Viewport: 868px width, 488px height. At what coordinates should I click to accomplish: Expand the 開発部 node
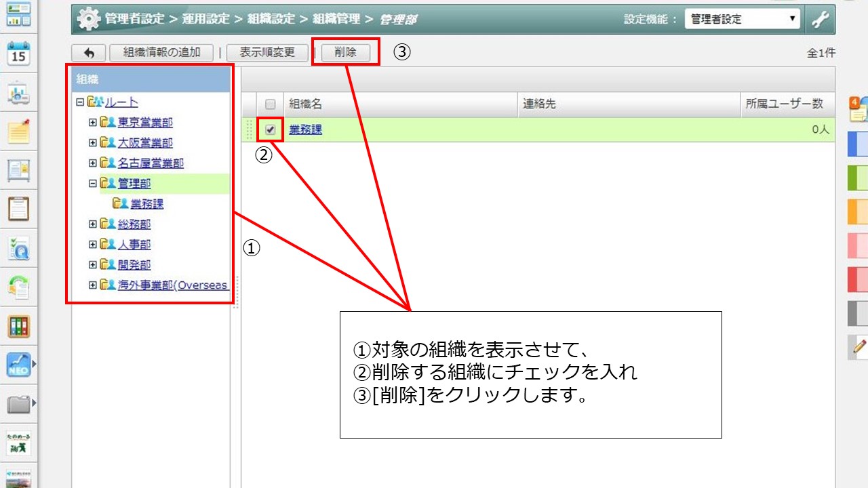pyautogui.click(x=93, y=264)
